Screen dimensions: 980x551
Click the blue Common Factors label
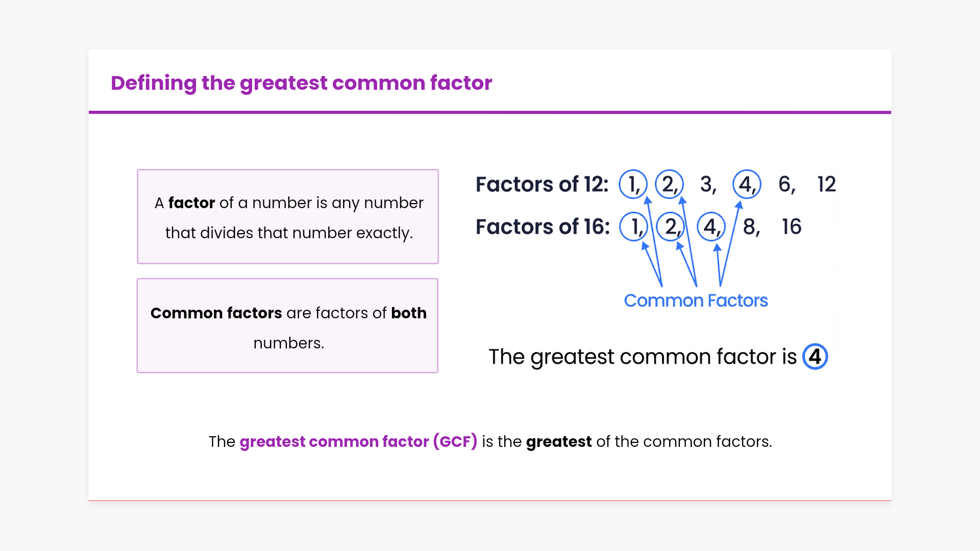tap(696, 300)
